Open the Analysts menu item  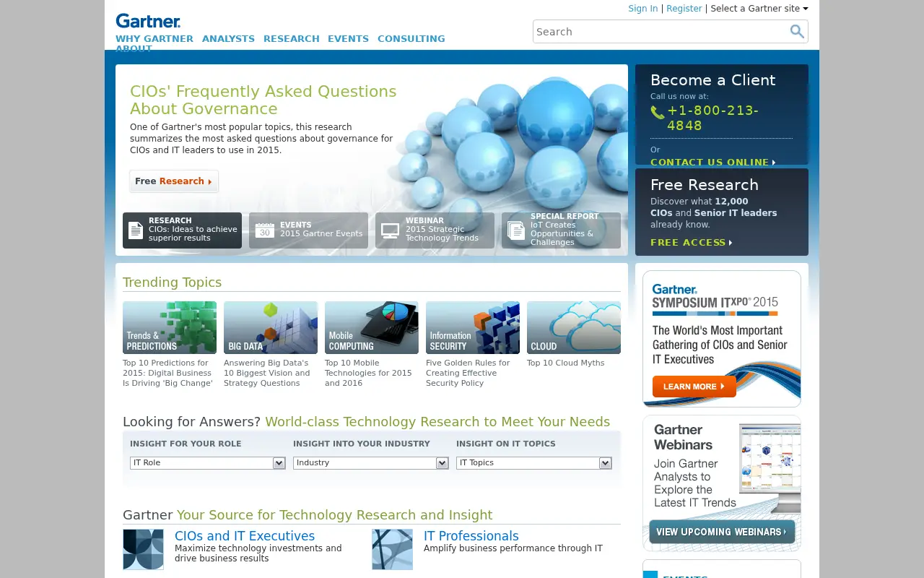pos(228,39)
